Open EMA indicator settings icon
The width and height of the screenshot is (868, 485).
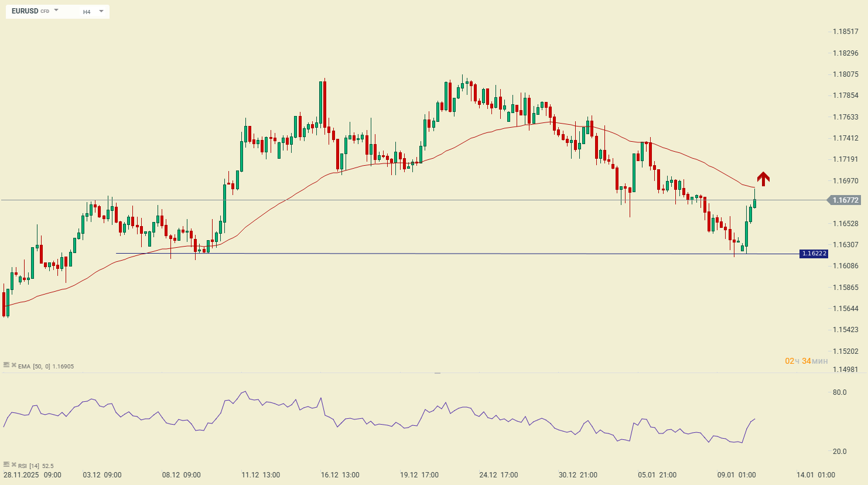(6, 364)
